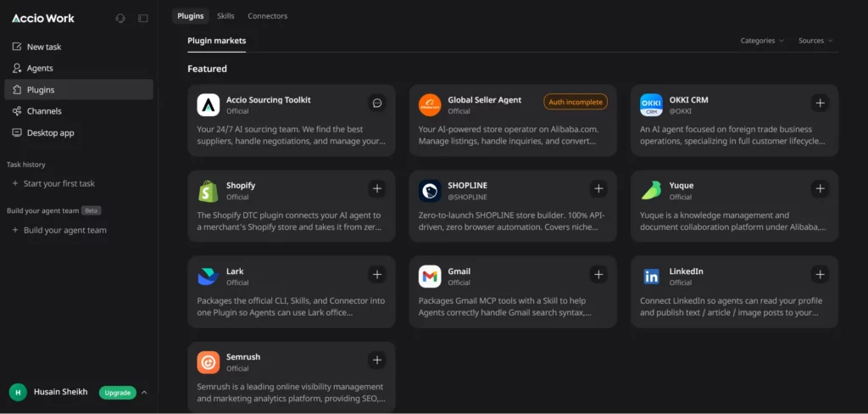Click the SHOPLINE logo icon
Image resolution: width=868 pixels, height=414 pixels.
pyautogui.click(x=430, y=191)
